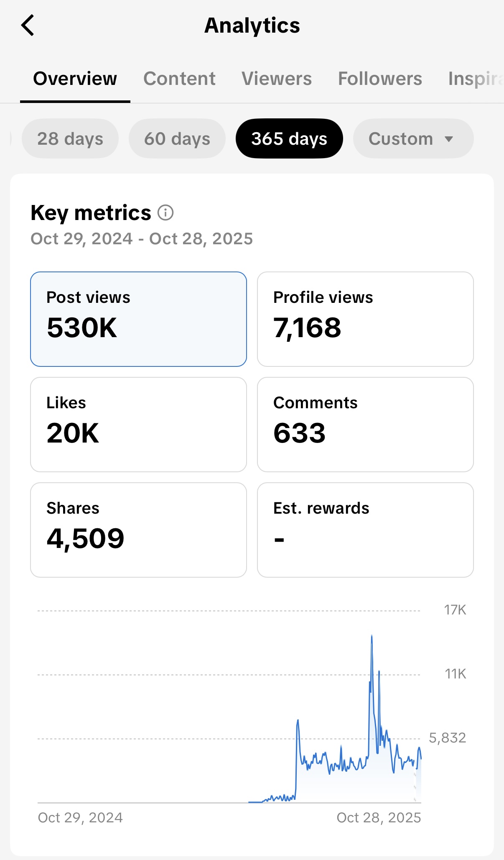Select the Overview tab
This screenshot has width=504, height=860.
pos(75,79)
